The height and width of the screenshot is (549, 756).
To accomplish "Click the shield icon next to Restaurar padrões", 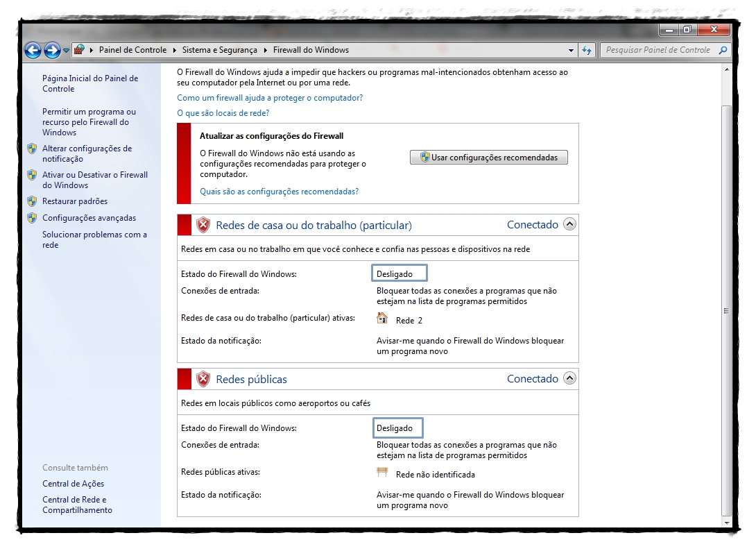I will [x=32, y=201].
